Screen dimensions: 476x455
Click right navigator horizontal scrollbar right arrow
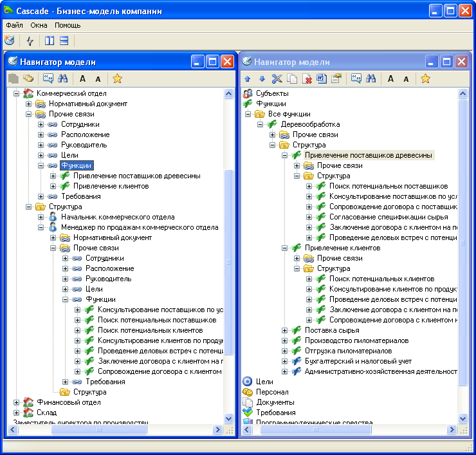coord(452,429)
